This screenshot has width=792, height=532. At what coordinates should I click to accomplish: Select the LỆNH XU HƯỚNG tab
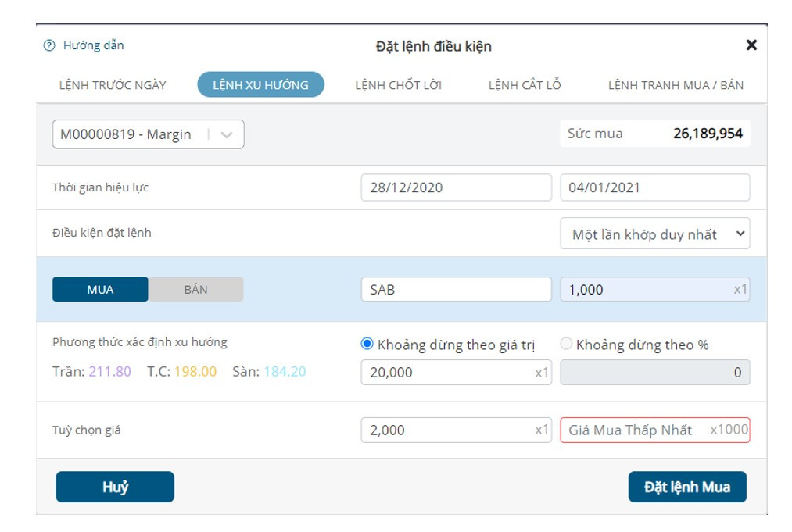[260, 85]
